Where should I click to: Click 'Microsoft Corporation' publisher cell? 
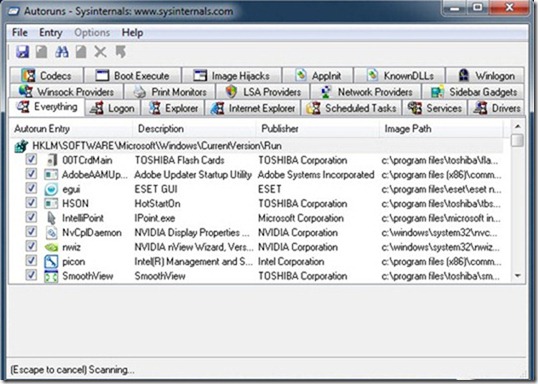(x=301, y=218)
